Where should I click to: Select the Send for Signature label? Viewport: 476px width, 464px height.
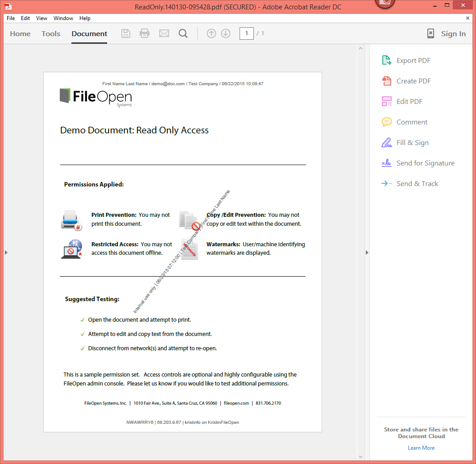pyautogui.click(x=425, y=163)
